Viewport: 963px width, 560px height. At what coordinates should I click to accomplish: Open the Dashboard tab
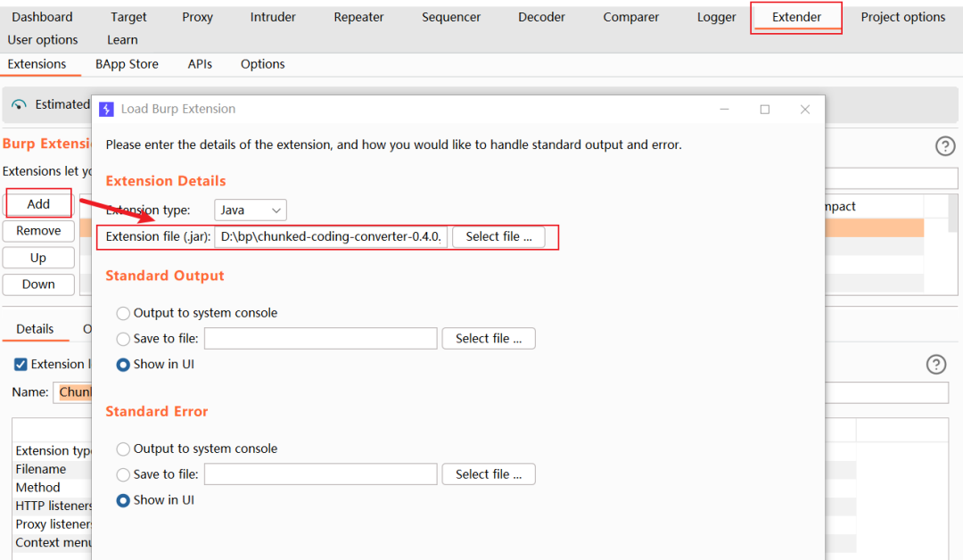coord(42,17)
